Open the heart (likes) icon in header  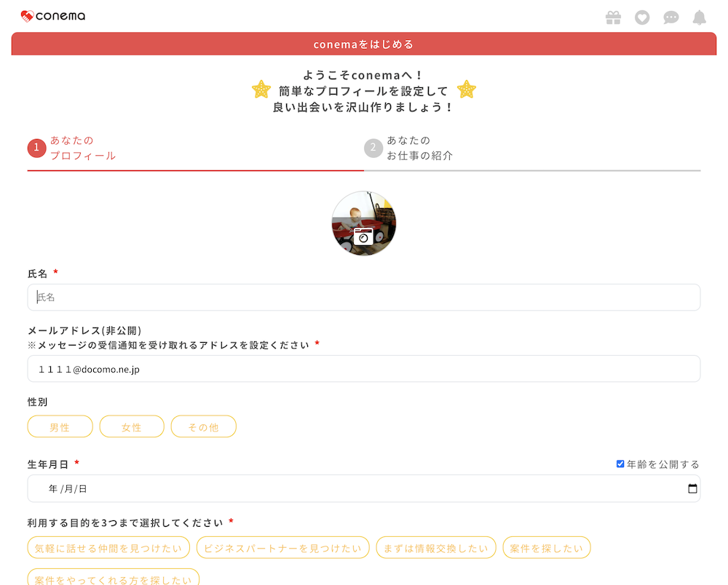(x=642, y=17)
